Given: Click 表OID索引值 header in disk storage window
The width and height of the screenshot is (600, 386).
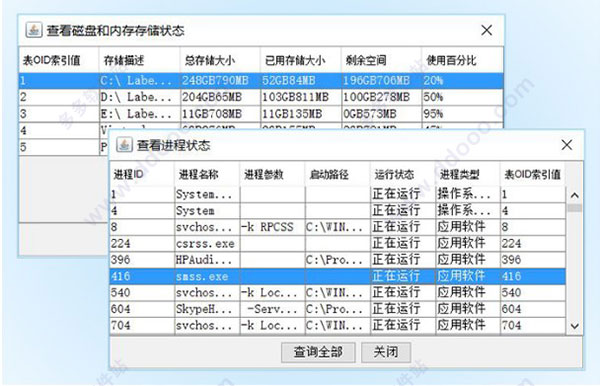Looking at the screenshot, I should [59, 60].
